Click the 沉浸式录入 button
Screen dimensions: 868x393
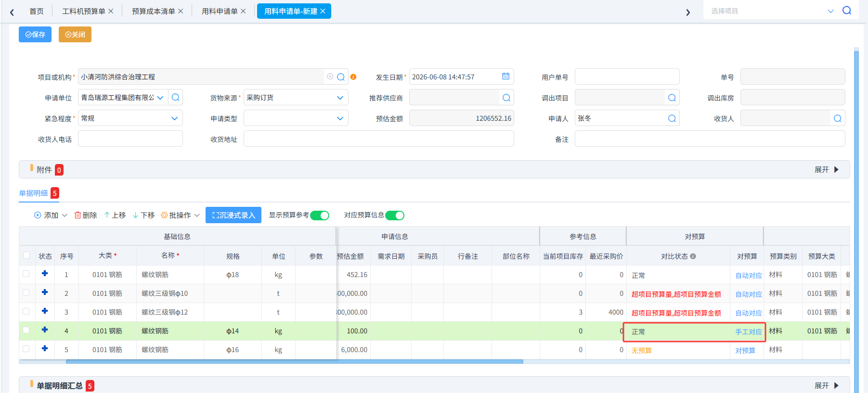pos(233,215)
